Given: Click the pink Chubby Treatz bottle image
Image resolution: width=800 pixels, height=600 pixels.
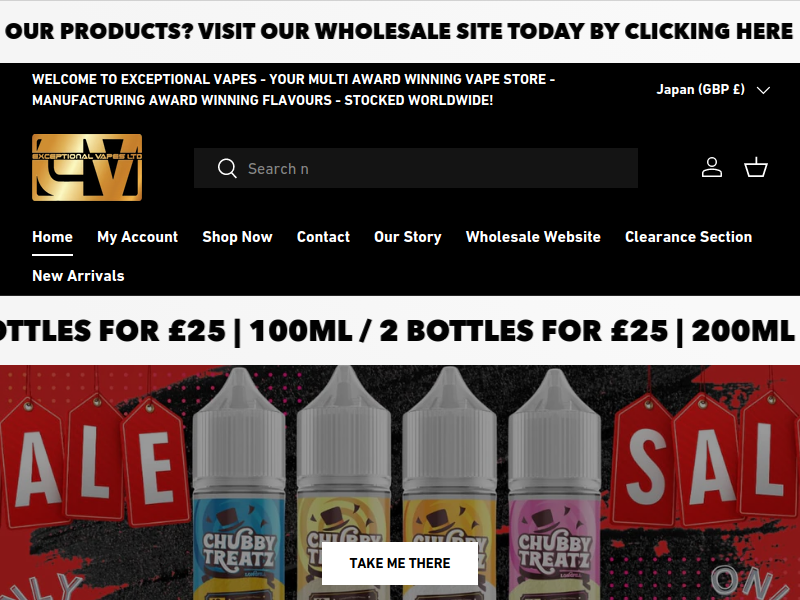Looking at the screenshot, I should pyautogui.click(x=555, y=485).
